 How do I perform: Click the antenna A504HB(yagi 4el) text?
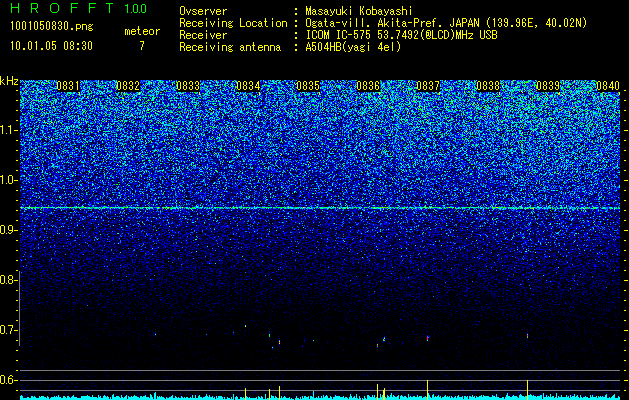(x=353, y=47)
